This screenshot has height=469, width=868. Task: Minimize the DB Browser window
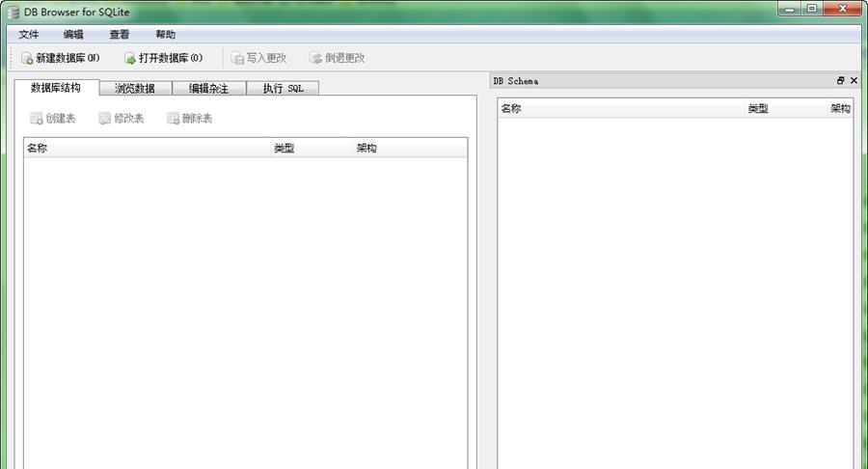(x=790, y=9)
